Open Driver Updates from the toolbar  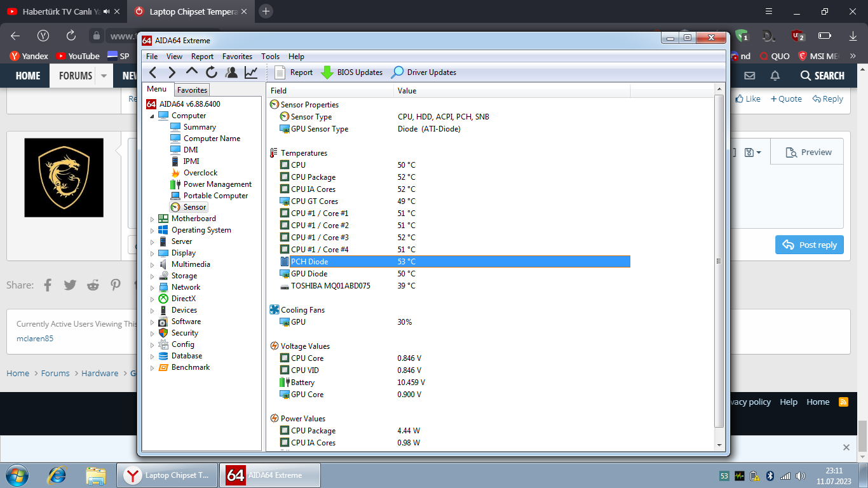424,72
